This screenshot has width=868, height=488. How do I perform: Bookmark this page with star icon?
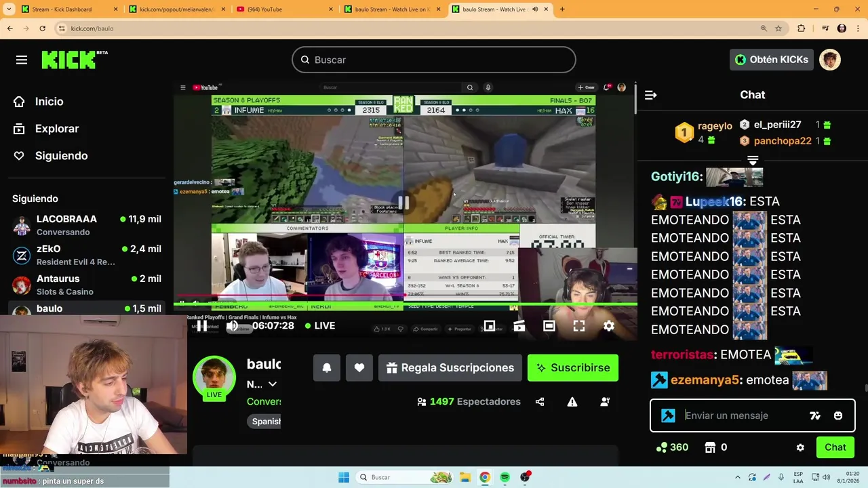click(x=778, y=28)
